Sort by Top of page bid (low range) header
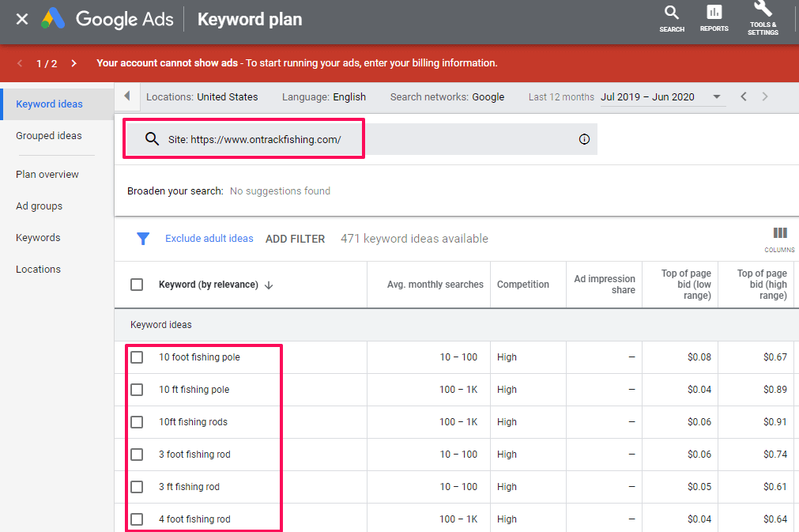This screenshot has width=799, height=532. point(686,285)
